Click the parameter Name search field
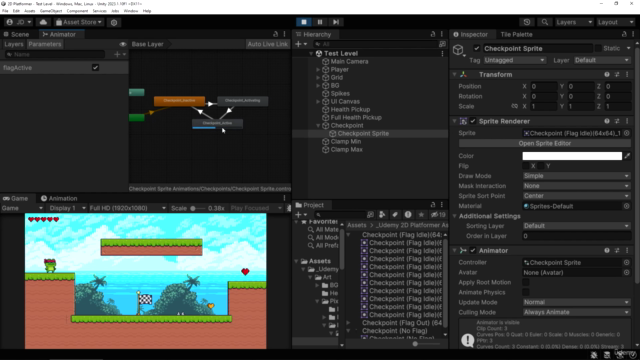The image size is (640, 360). click(x=55, y=54)
